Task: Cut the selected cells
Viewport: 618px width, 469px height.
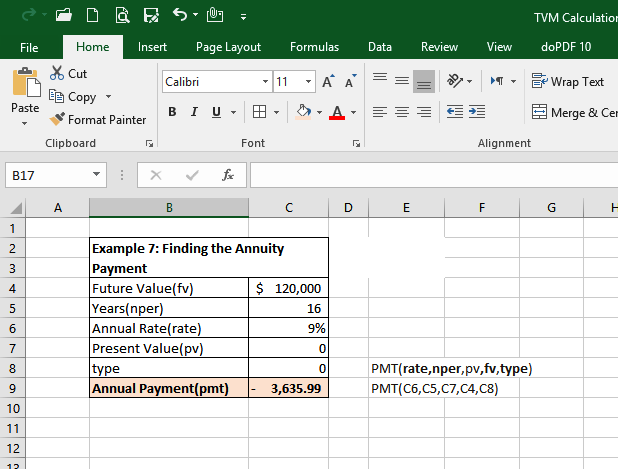Action: point(68,73)
